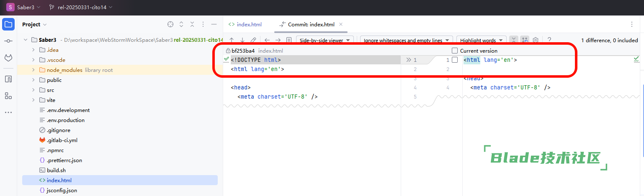
Task: Expand all in the Project panel
Action: click(x=181, y=24)
